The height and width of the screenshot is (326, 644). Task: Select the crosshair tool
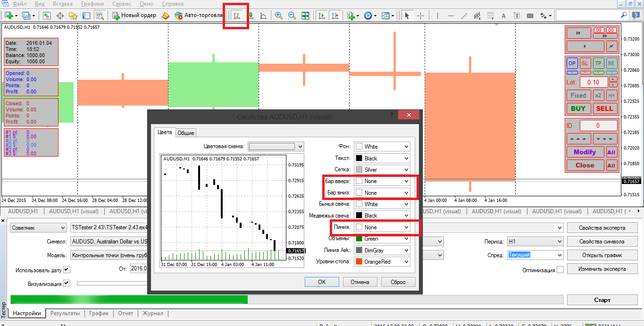click(x=420, y=16)
